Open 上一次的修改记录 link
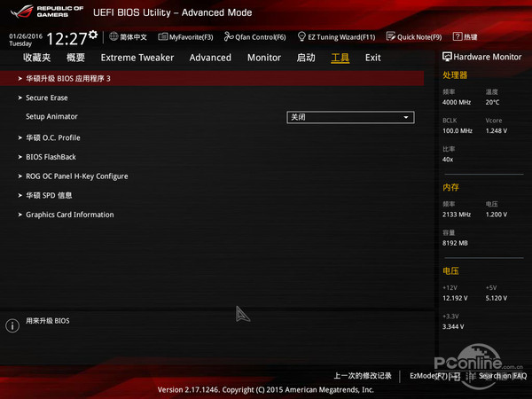 point(363,376)
